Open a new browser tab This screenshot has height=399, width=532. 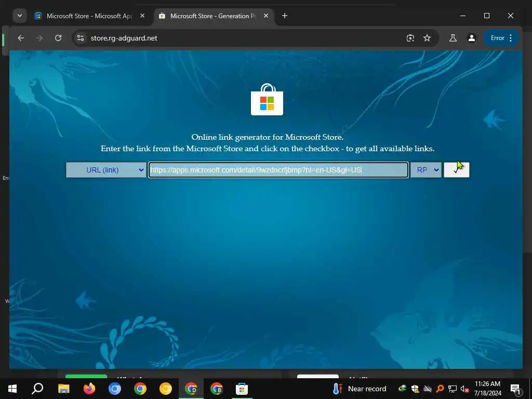(x=285, y=16)
